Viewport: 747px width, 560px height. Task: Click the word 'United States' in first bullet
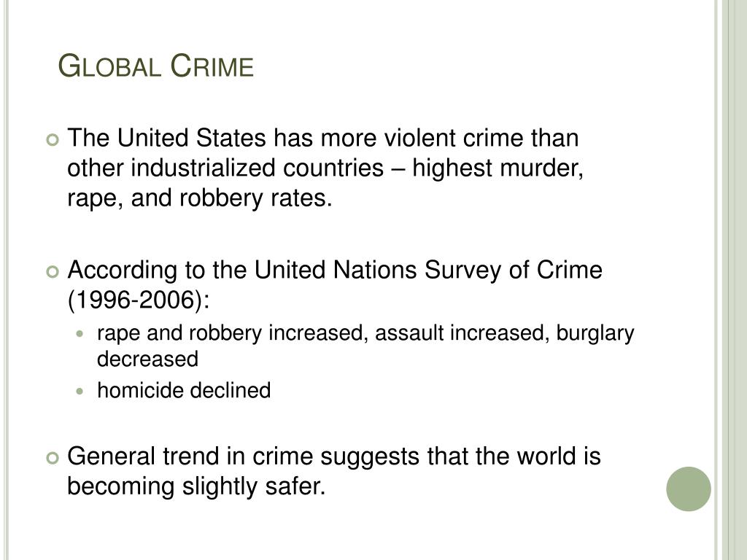click(192, 138)
